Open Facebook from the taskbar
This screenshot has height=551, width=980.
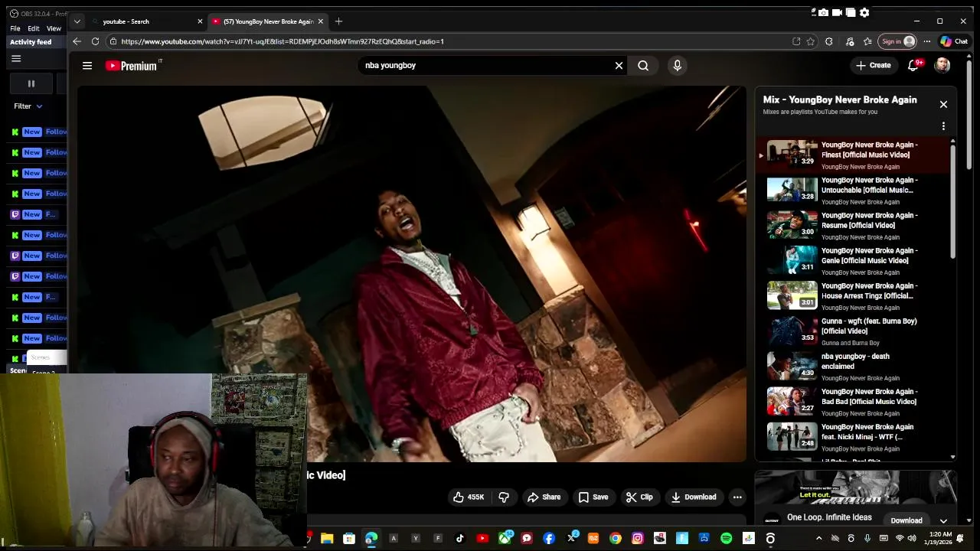[x=549, y=539]
